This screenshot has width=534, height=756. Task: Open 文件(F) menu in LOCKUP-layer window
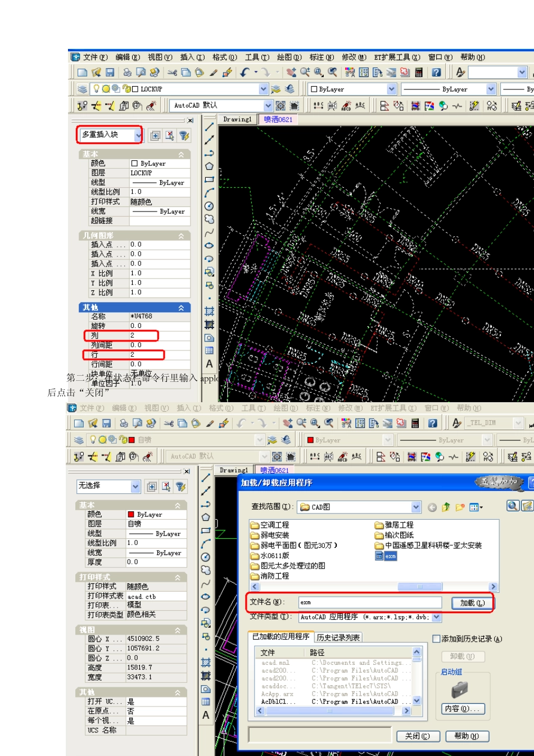pyautogui.click(x=95, y=57)
